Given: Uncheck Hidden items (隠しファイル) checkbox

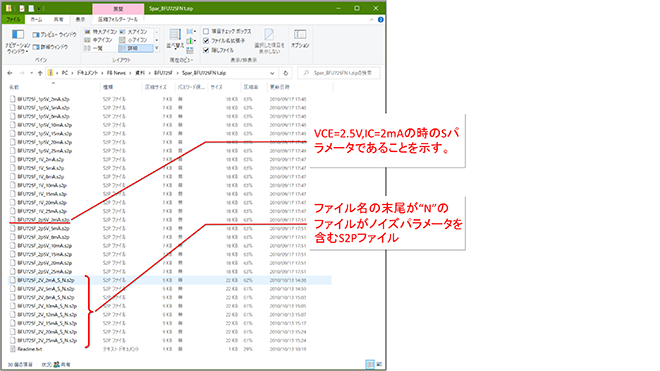Looking at the screenshot, I should pyautogui.click(x=218, y=50).
